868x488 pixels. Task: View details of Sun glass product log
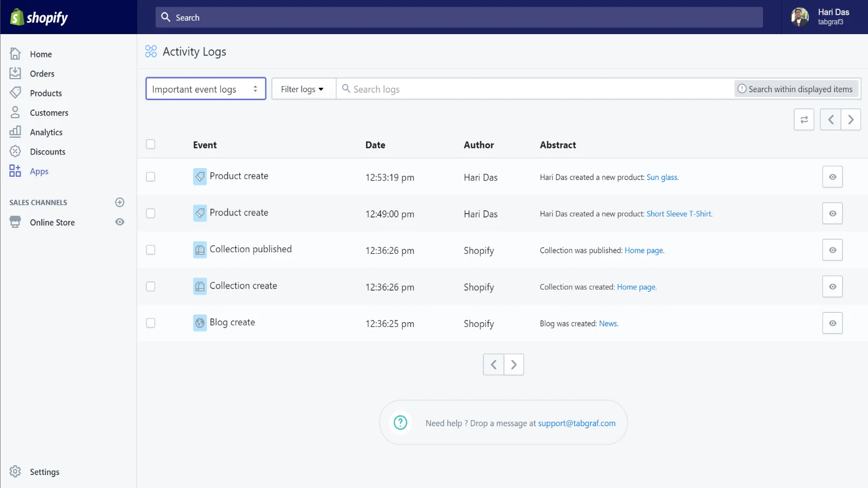832,177
